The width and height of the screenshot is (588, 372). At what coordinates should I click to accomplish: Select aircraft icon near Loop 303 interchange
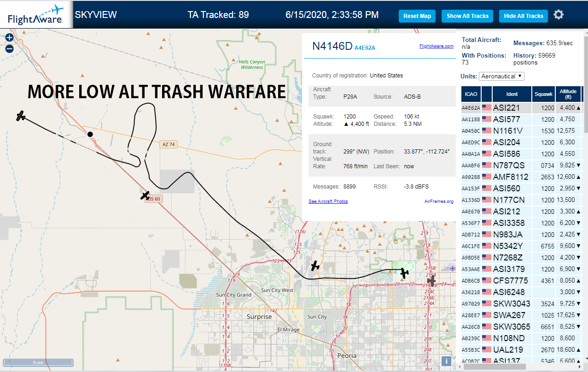click(x=315, y=266)
